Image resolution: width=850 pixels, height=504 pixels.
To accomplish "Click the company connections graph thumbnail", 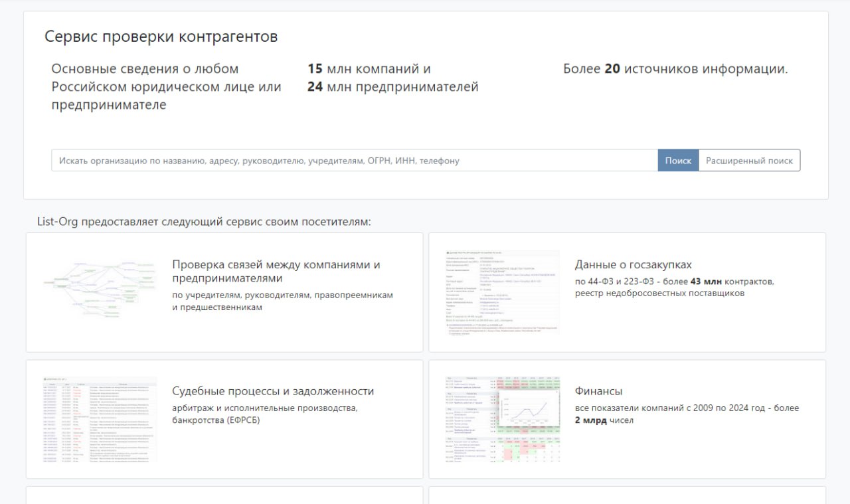I will coord(100,291).
